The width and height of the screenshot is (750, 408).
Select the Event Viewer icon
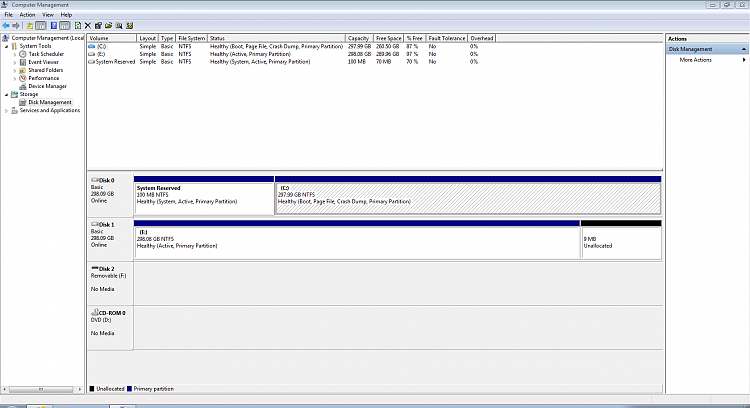22,62
